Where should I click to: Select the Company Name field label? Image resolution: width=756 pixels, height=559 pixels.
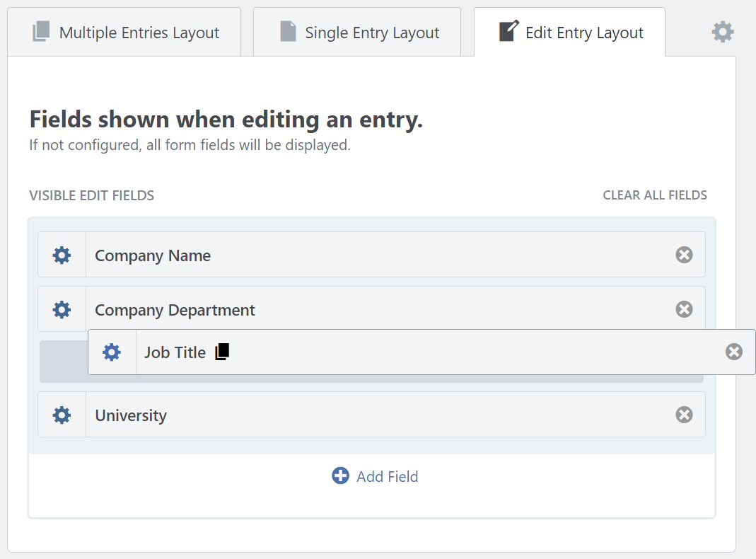153,255
